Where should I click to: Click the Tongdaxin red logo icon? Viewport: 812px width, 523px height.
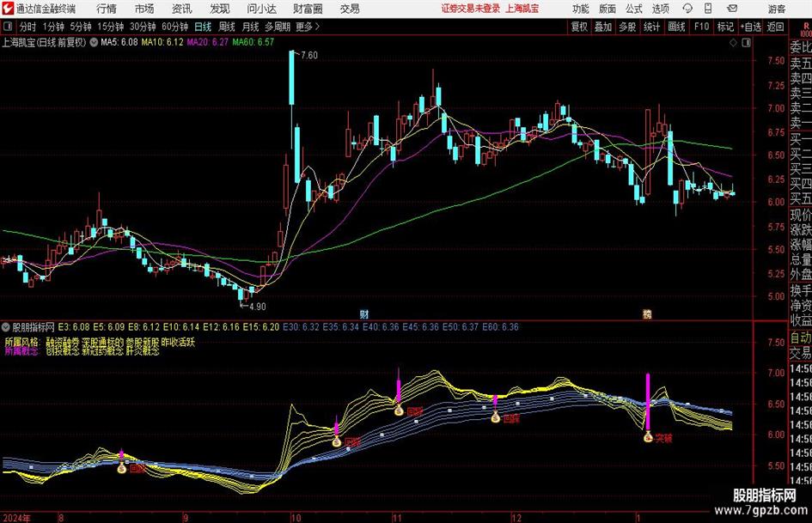[8, 9]
